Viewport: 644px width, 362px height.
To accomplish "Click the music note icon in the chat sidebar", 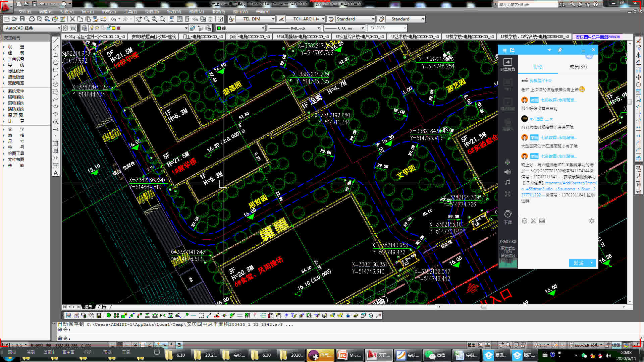I will tap(507, 182).
